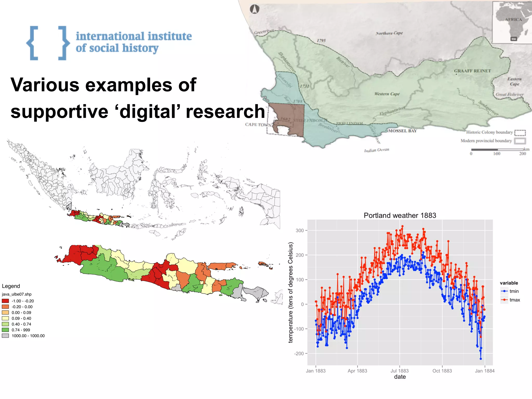The image size is (532, 399).
Task: Click the Indonesia archipelago overview map
Action: click(x=143, y=190)
